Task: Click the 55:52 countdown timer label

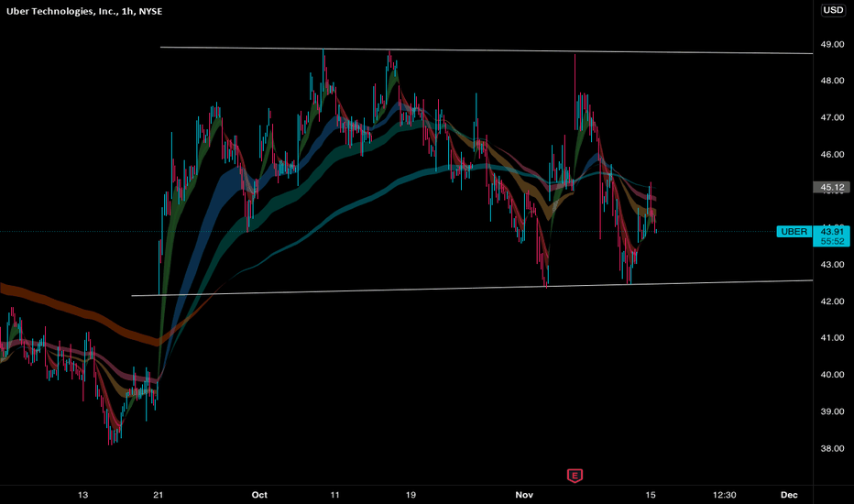Action: [832, 241]
